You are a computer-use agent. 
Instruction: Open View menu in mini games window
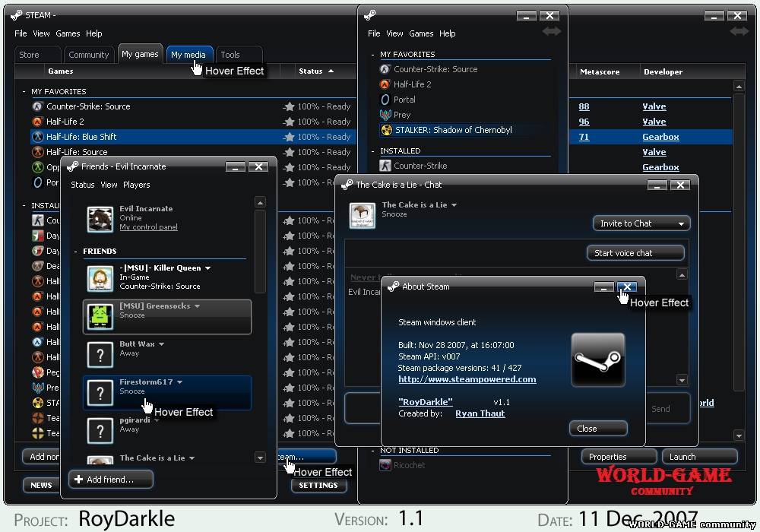tap(394, 33)
